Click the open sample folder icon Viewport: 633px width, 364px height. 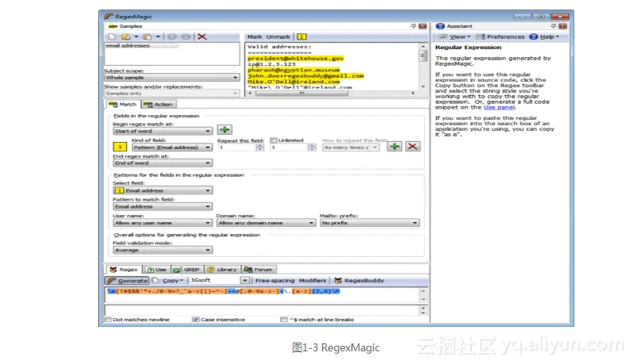pyautogui.click(x=126, y=36)
